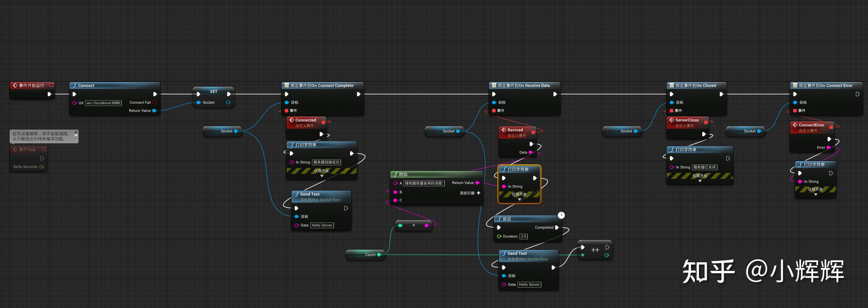Click exec output pin of ++ node
Viewport: 868px width, 308px height.
click(x=607, y=247)
